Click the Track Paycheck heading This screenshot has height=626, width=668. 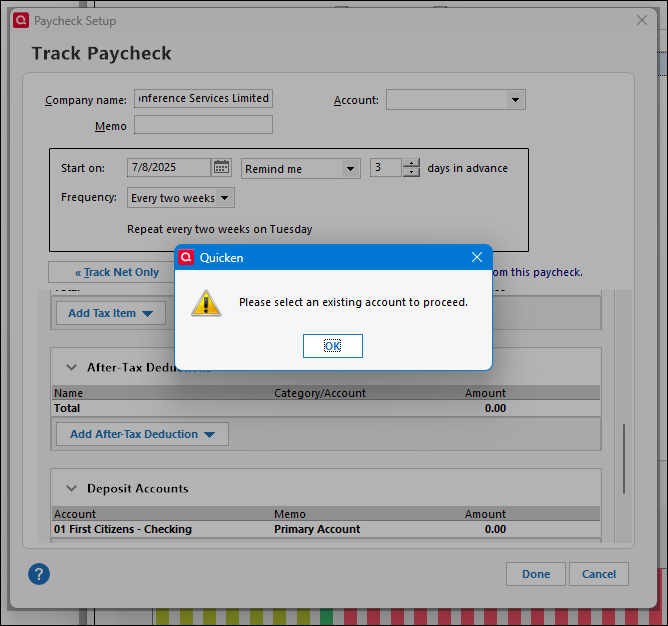coord(101,53)
